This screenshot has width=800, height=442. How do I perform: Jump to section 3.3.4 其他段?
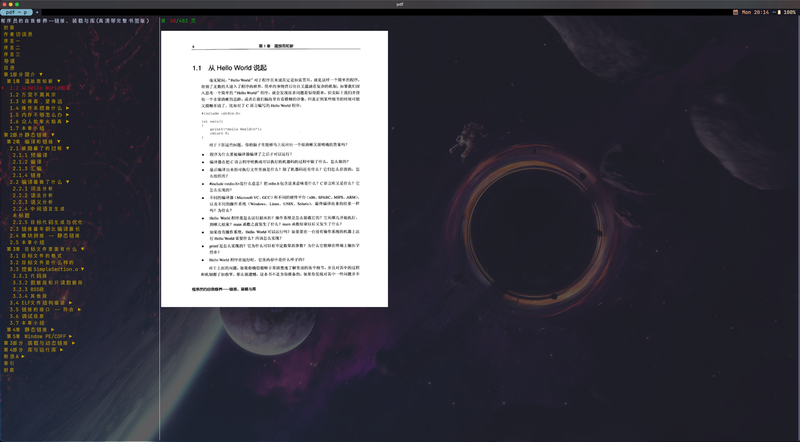30,296
